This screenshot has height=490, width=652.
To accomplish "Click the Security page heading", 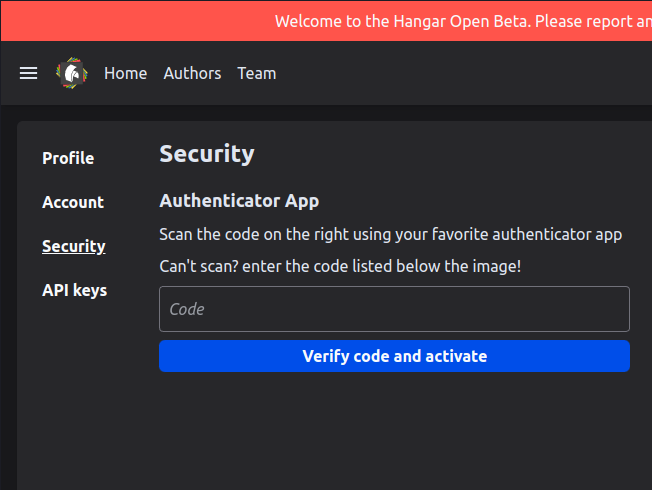I will click(x=207, y=154).
